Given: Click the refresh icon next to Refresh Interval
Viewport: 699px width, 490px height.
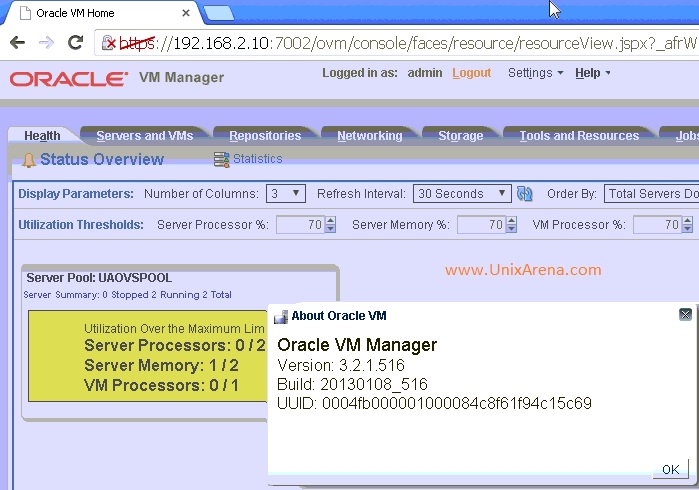Looking at the screenshot, I should pos(524,194).
